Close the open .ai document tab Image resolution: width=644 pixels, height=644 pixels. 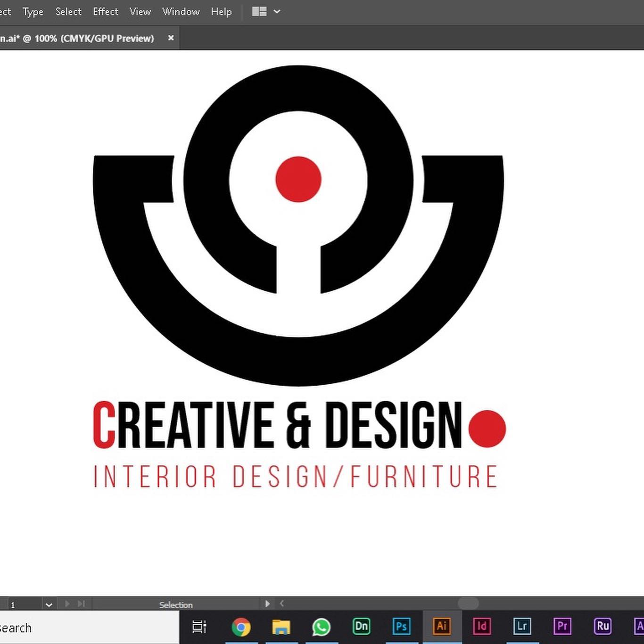pos(171,38)
